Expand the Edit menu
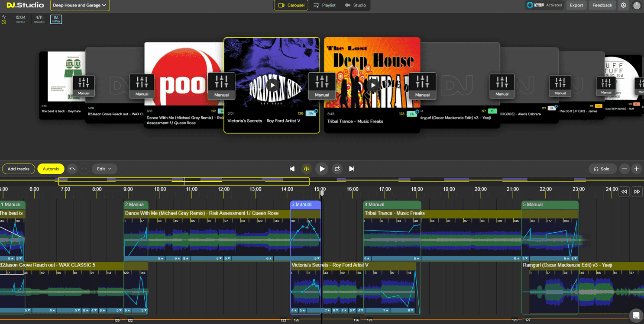Screen dimensions: 644x324 pos(104,169)
